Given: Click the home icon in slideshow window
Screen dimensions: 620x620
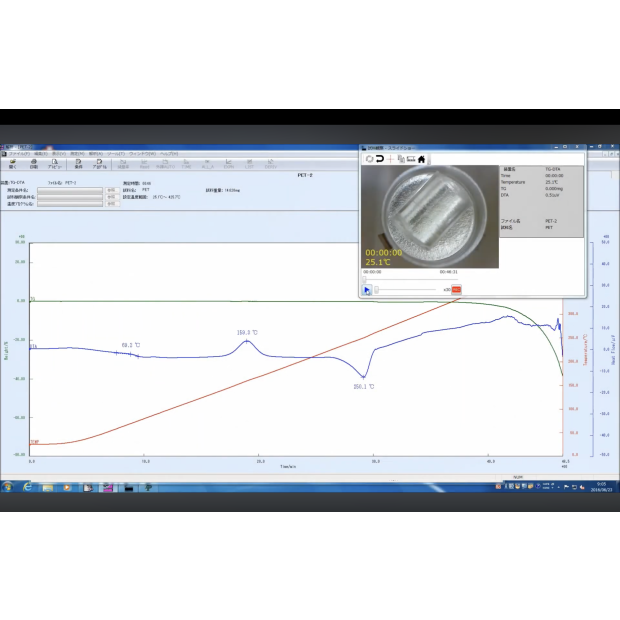Looking at the screenshot, I should coord(422,158).
